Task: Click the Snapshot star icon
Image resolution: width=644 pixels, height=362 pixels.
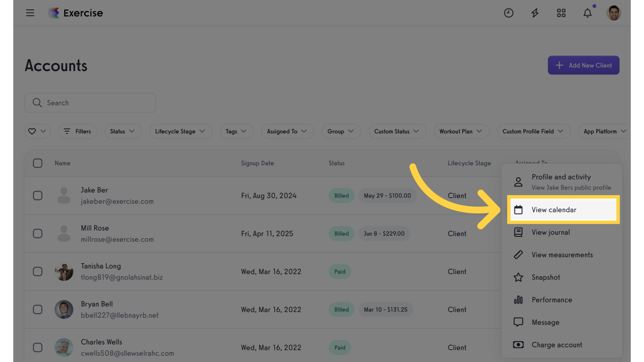Action: [x=518, y=277]
